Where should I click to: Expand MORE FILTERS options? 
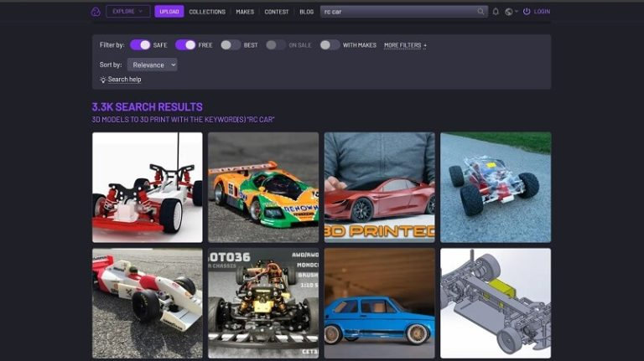click(405, 45)
